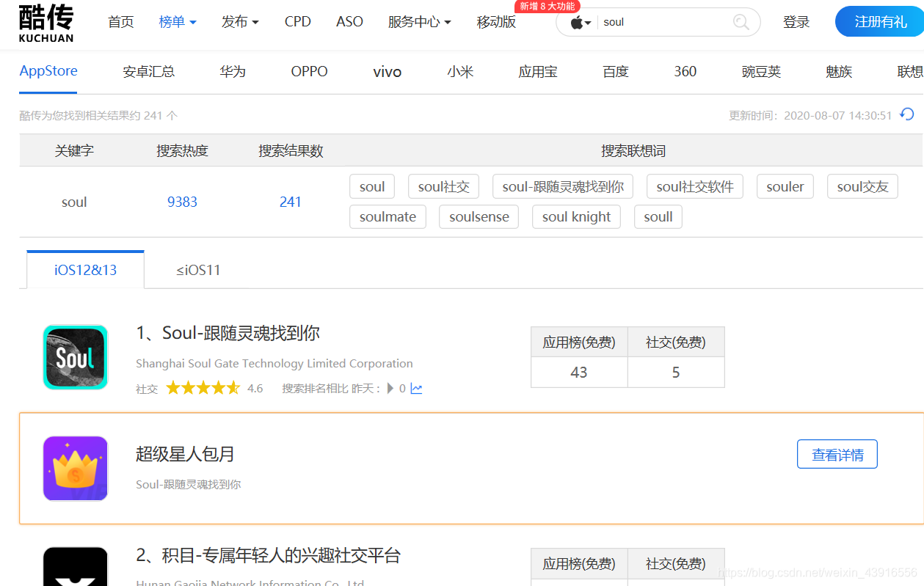Select the OPPO tab

coord(309,72)
